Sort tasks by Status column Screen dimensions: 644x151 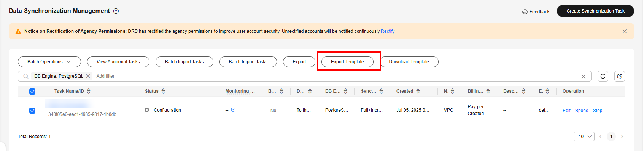pyautogui.click(x=163, y=91)
